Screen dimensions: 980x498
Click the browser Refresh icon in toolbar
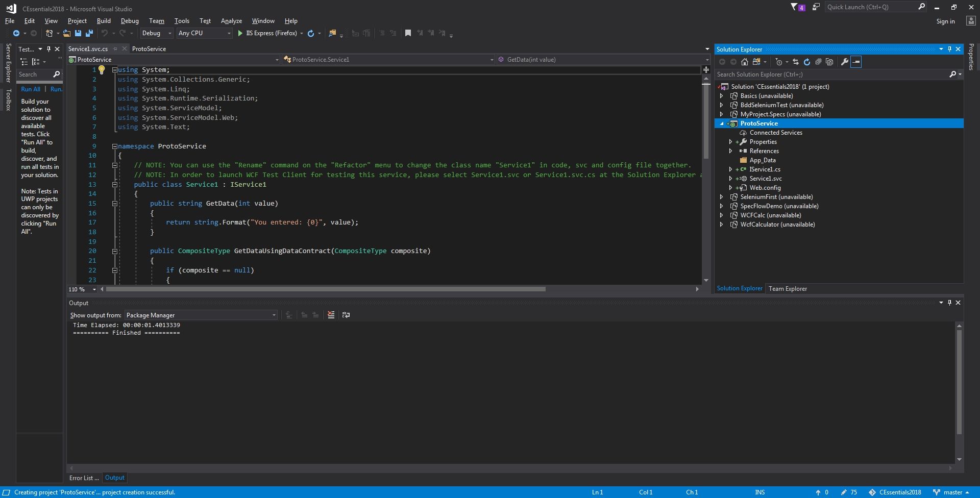coord(310,33)
